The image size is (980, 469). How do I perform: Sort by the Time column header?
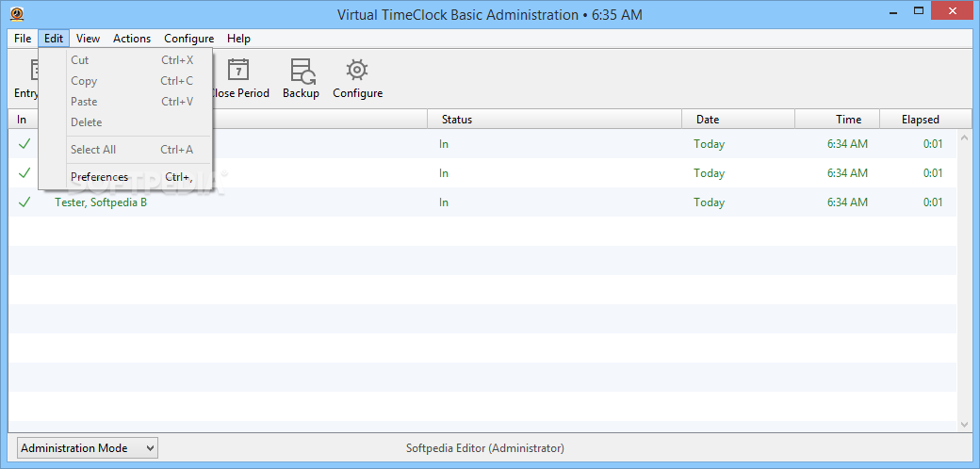[838, 119]
